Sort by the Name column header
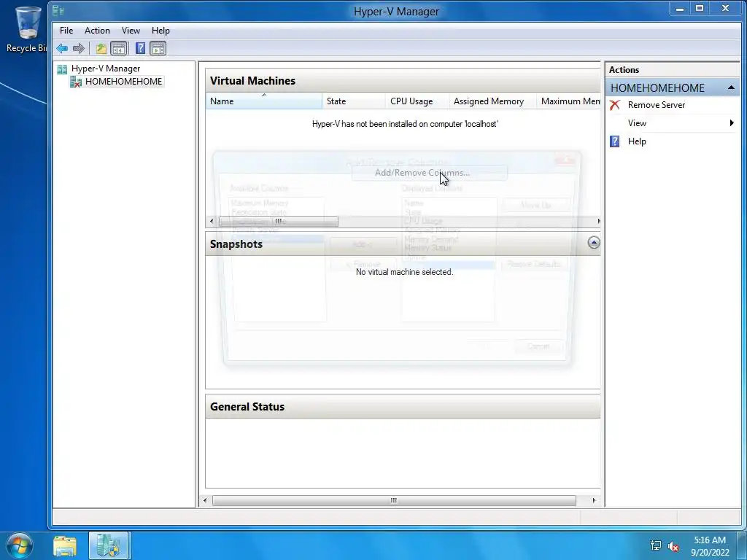The width and height of the screenshot is (747, 560). click(x=264, y=101)
